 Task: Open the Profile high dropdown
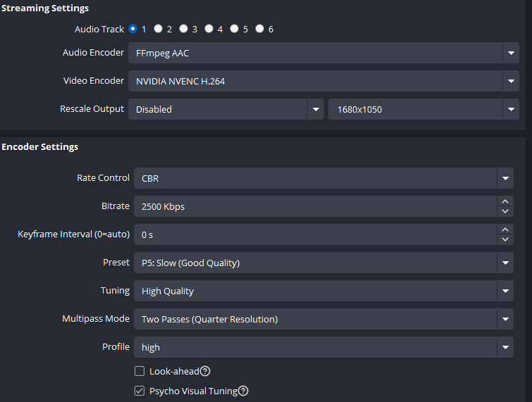[x=505, y=347]
